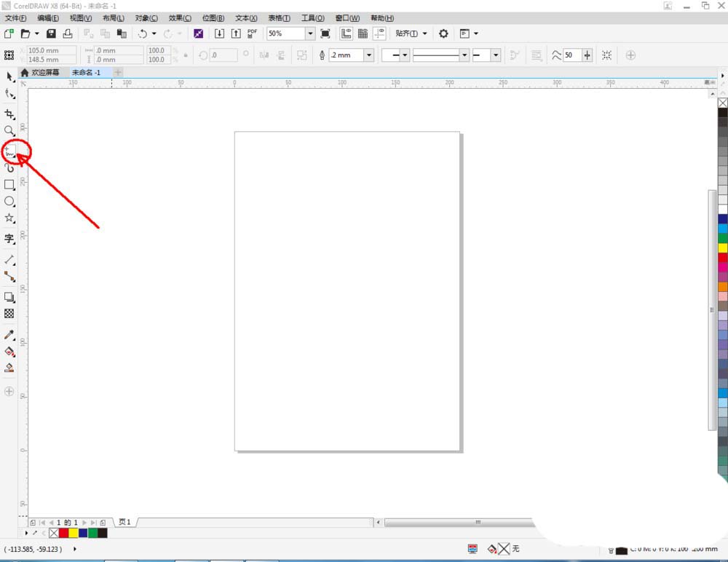Open the View menu
The height and width of the screenshot is (562, 728).
pos(81,18)
